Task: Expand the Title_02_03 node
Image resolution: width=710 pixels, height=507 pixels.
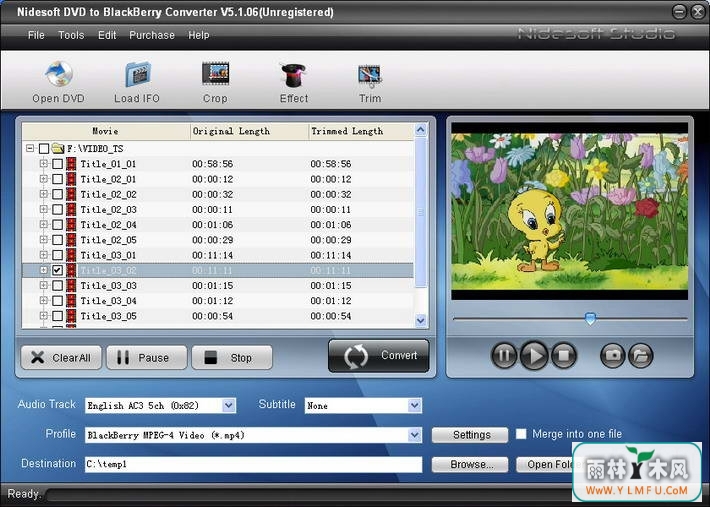Action: (x=43, y=209)
